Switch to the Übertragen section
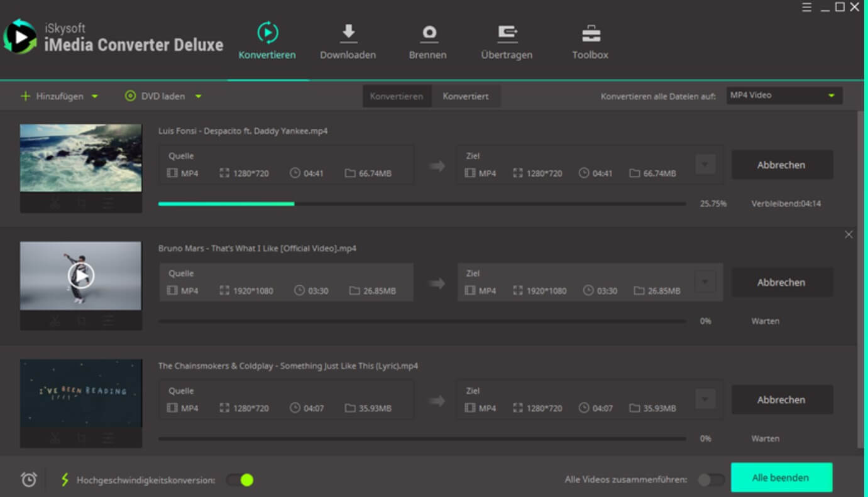868x497 pixels. 507,42
